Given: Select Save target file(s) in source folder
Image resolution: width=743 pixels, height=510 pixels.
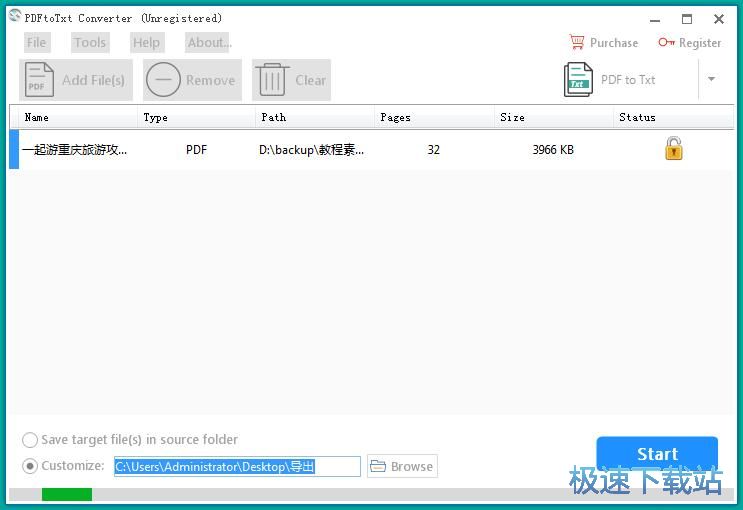Looking at the screenshot, I should [x=30, y=440].
